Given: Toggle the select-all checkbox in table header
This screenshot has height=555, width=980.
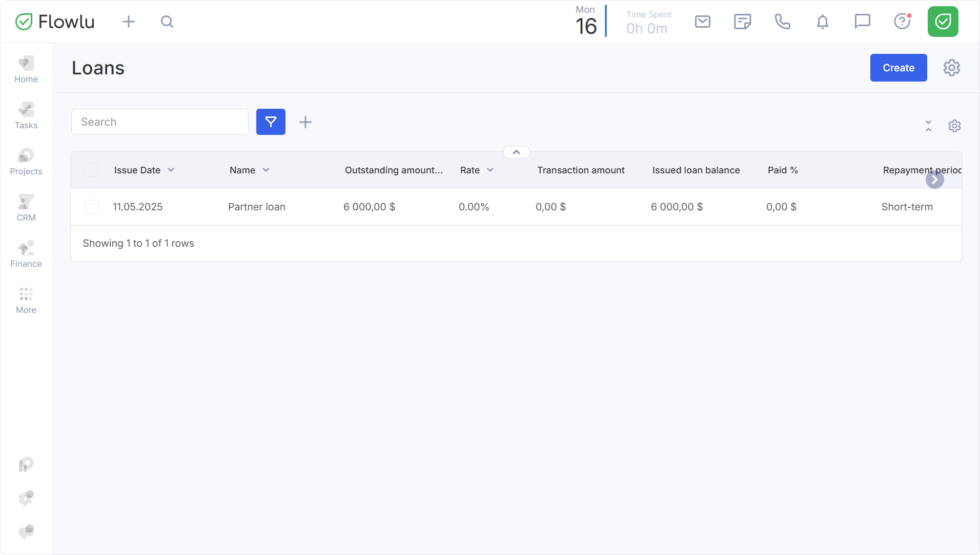Looking at the screenshot, I should tap(91, 170).
